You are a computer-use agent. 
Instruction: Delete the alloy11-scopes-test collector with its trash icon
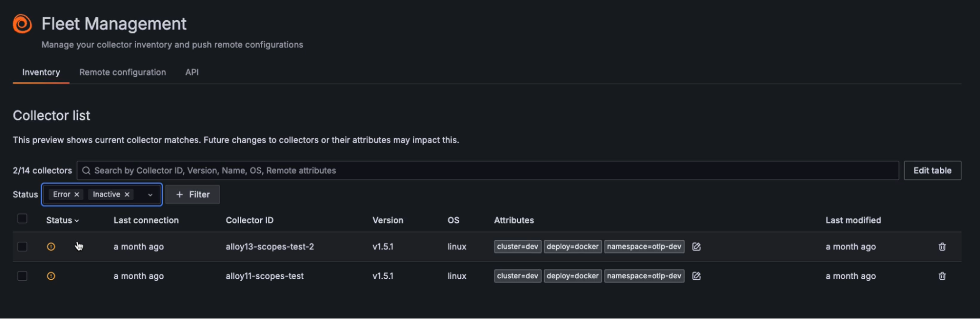942,276
